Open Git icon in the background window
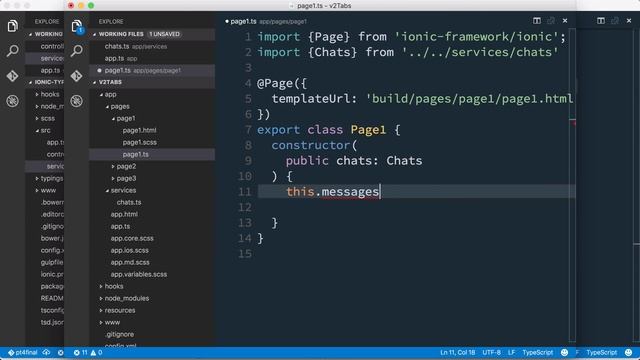 click(x=12, y=76)
